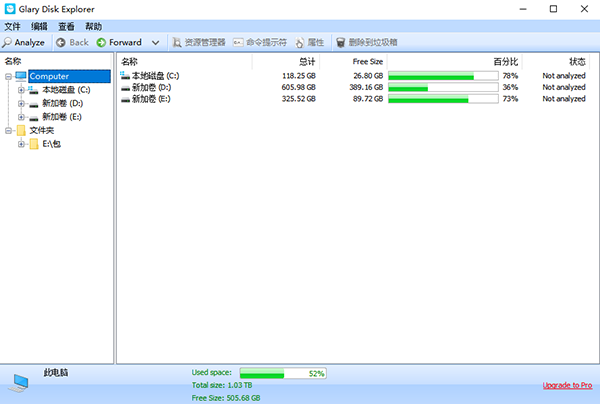
Task: Click the Back arrow icon
Action: pyautogui.click(x=60, y=42)
